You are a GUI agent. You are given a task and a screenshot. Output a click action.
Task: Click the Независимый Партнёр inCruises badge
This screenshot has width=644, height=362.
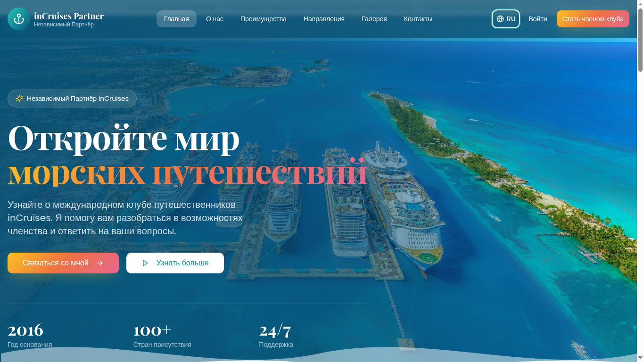point(72,99)
